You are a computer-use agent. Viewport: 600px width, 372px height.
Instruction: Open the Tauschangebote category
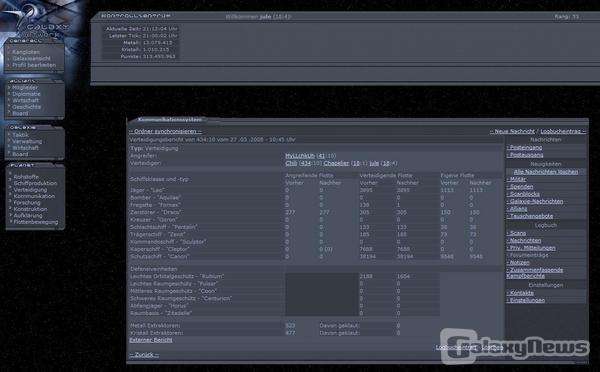click(530, 216)
